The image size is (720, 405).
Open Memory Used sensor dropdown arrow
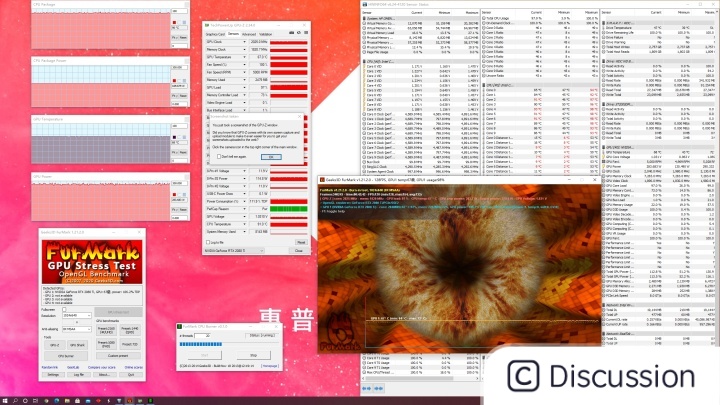244,80
